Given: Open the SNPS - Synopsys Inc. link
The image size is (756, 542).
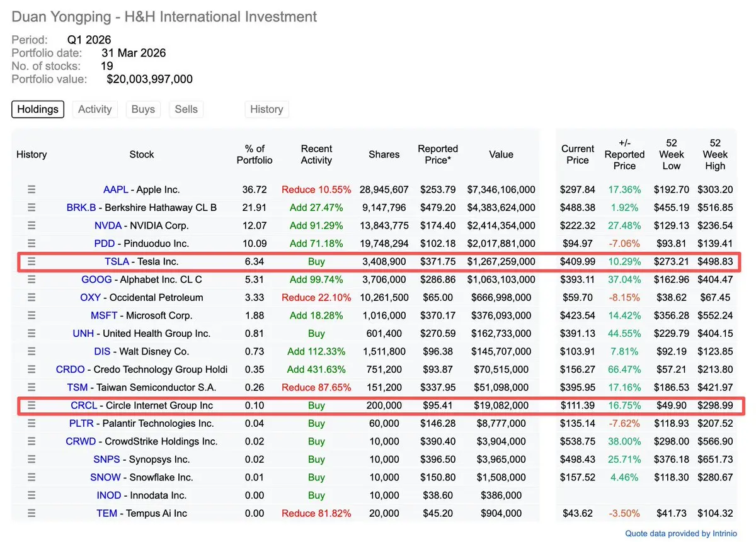Looking at the screenshot, I should pyautogui.click(x=142, y=460).
